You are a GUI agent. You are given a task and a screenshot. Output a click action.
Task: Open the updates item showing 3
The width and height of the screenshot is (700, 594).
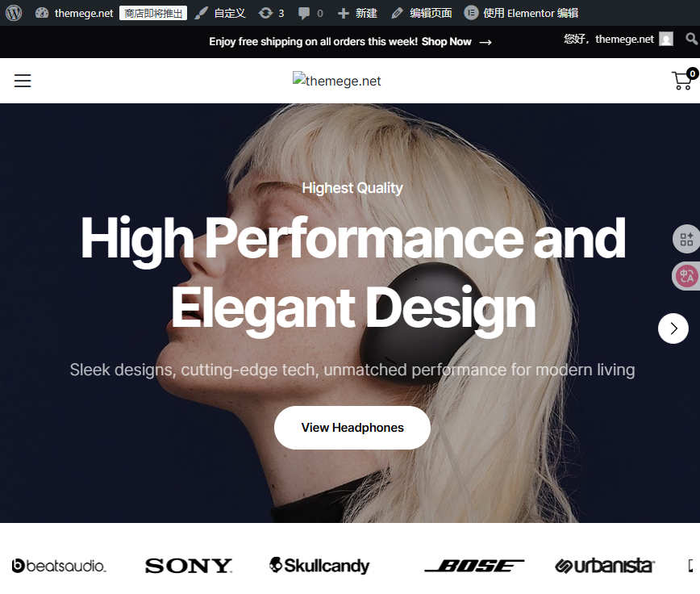point(271,14)
